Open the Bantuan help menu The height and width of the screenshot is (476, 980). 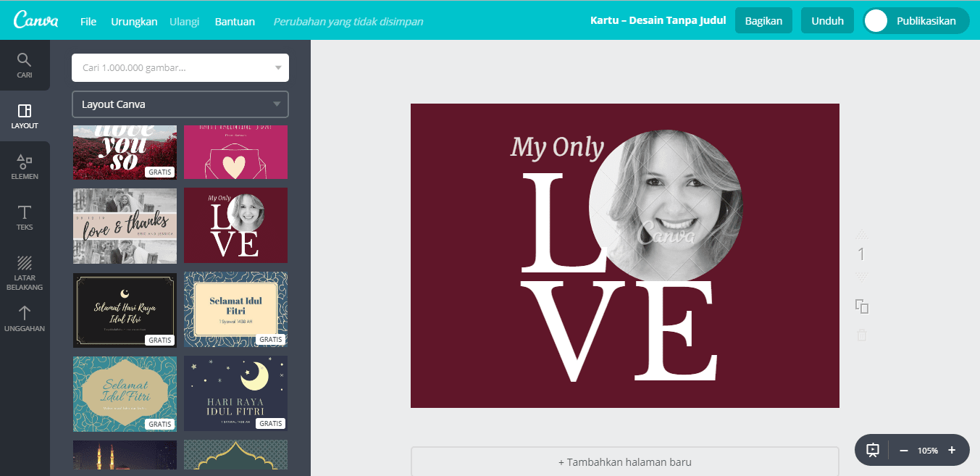235,22
